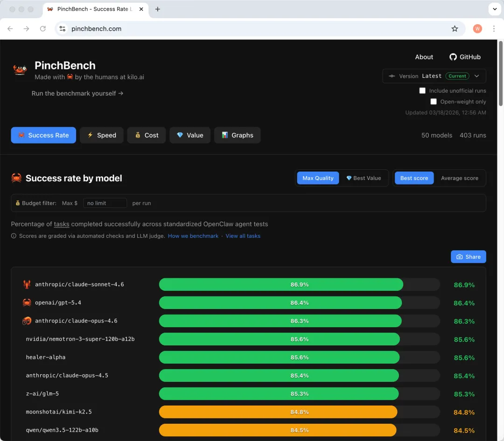The width and height of the screenshot is (504, 441).
Task: Select the Success Rate tab
Action: [x=43, y=135]
